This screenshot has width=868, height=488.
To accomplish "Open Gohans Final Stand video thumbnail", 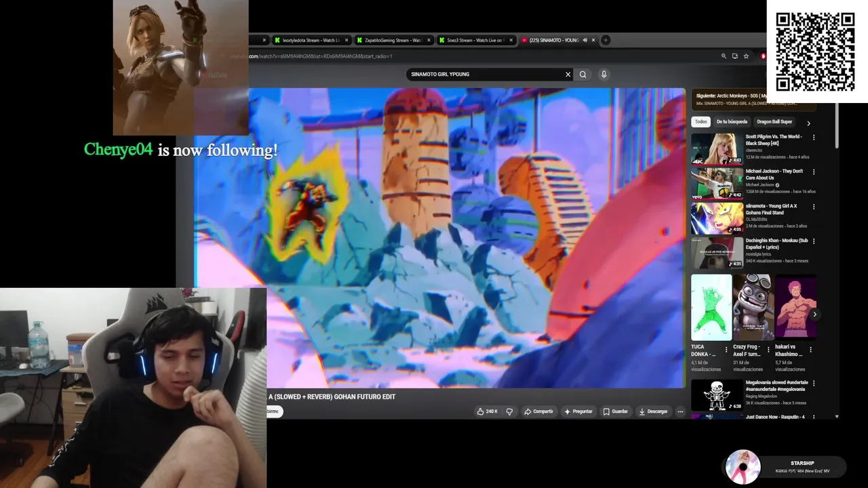I will point(717,218).
